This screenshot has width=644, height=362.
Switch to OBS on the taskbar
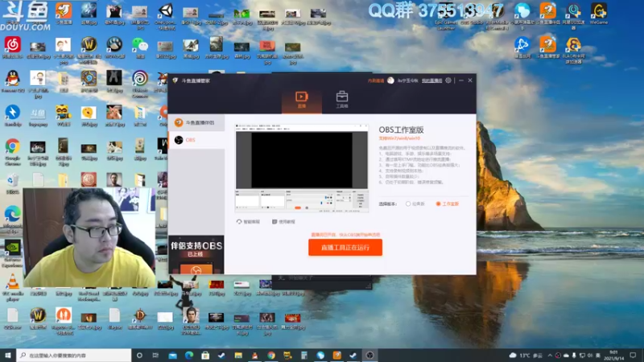click(x=369, y=355)
